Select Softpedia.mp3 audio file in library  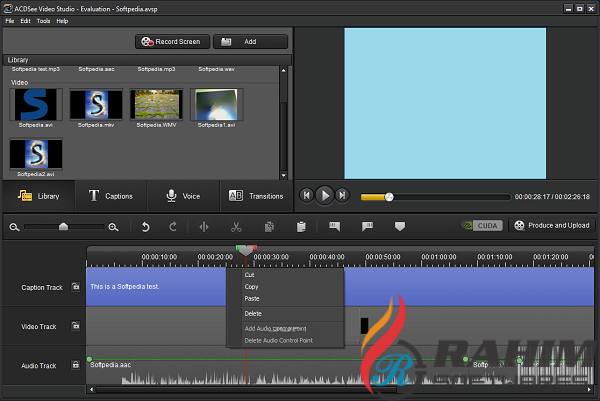point(156,69)
